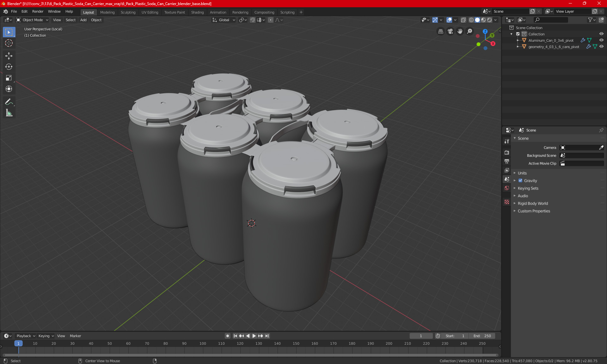Activate the Transform tool
Image resolution: width=607 pixels, height=364 pixels.
click(9, 89)
